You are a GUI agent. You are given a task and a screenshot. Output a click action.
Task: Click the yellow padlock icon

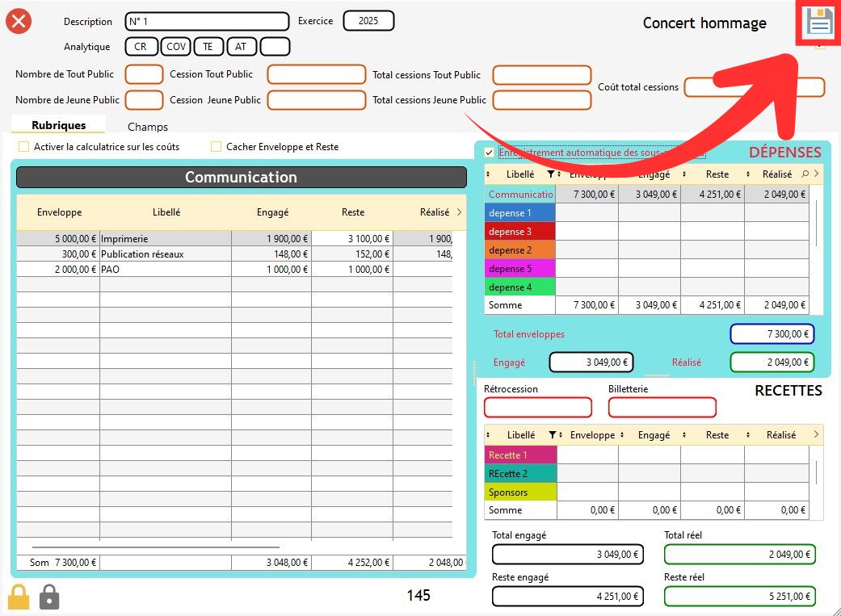(19, 597)
